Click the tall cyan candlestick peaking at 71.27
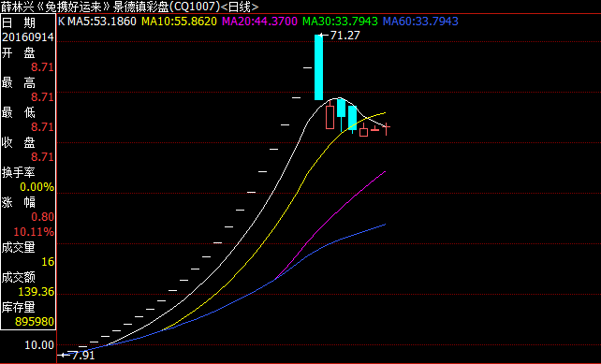This screenshot has height=364, width=601. pyautogui.click(x=318, y=67)
